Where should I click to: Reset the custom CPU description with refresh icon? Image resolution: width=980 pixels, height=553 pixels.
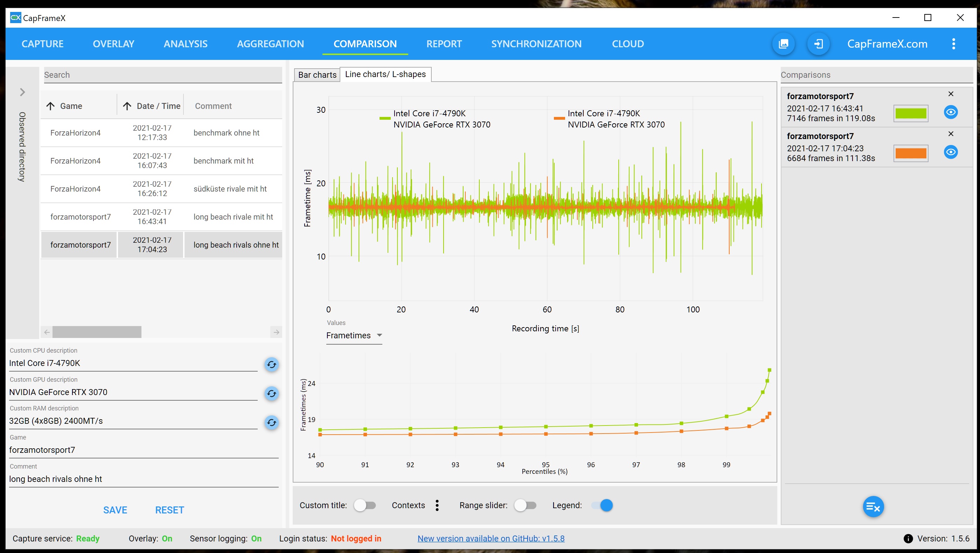(x=271, y=365)
